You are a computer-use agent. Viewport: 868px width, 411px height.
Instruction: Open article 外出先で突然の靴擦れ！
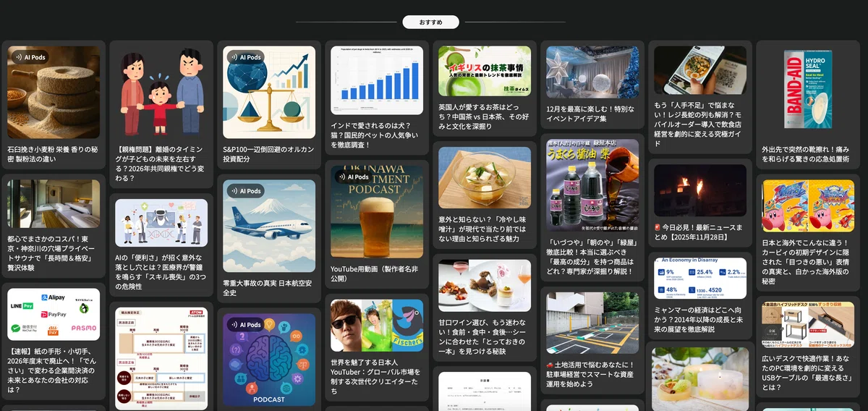(808, 153)
